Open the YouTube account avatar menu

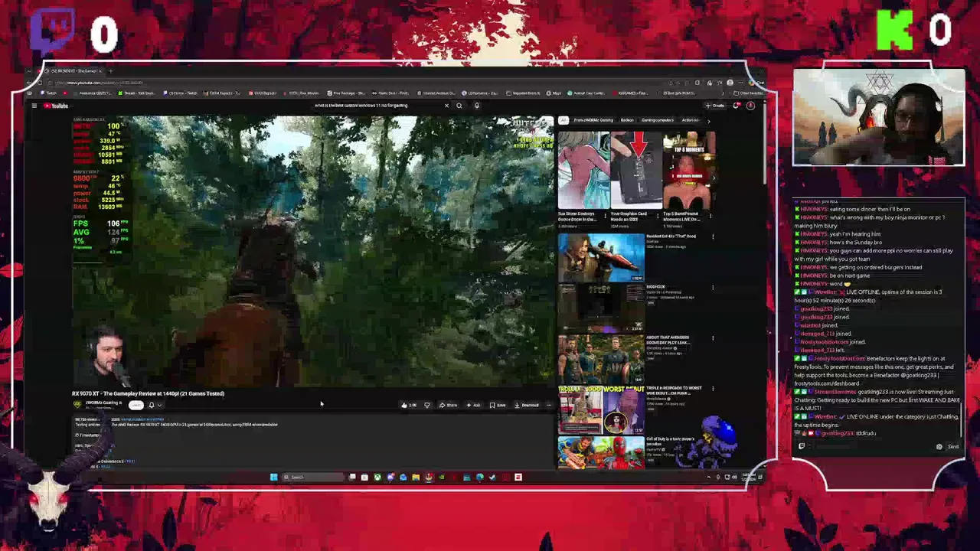(x=750, y=106)
